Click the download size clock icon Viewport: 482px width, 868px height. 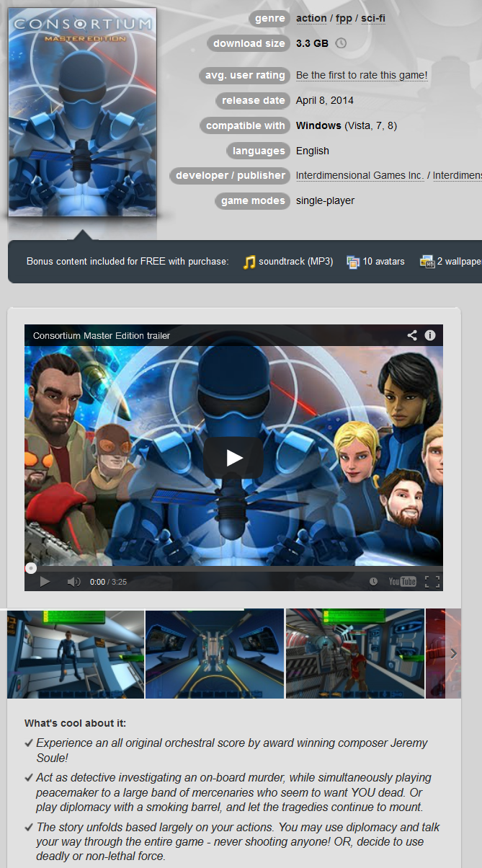click(x=342, y=43)
